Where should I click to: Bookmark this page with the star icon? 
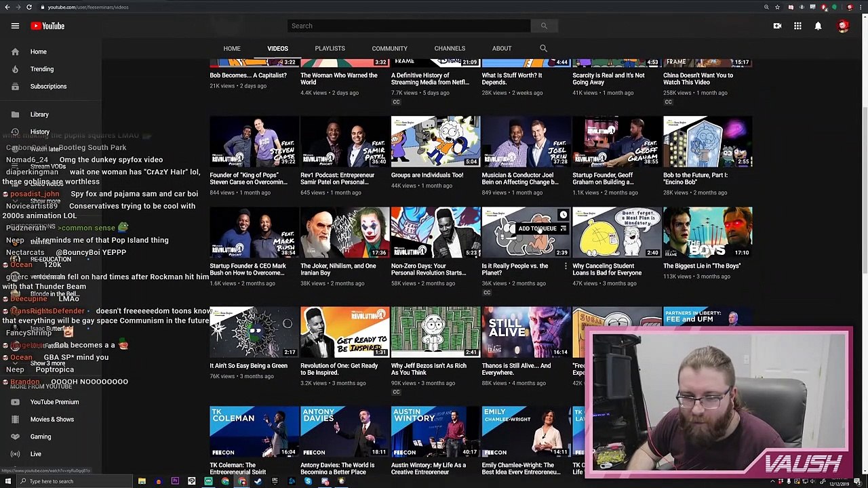tap(776, 7)
